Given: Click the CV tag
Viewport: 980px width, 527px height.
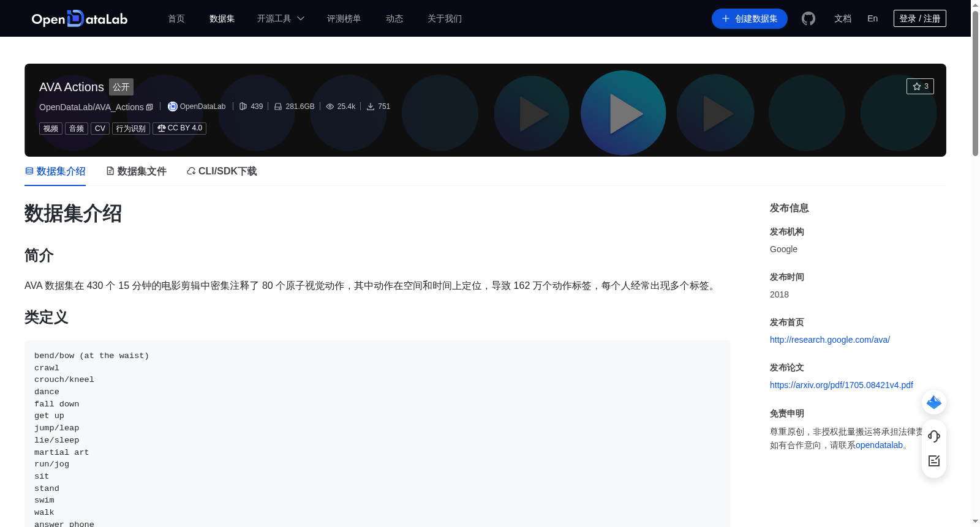Looking at the screenshot, I should click(x=100, y=129).
